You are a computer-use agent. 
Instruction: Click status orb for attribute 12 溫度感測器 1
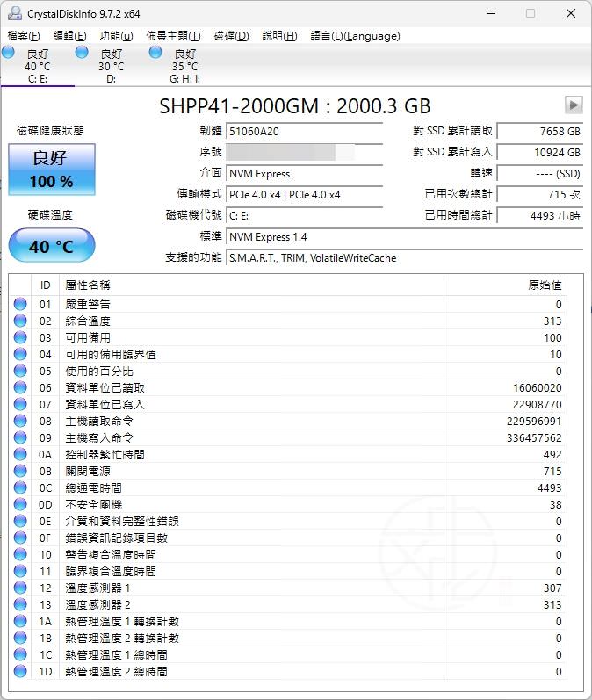coord(20,588)
